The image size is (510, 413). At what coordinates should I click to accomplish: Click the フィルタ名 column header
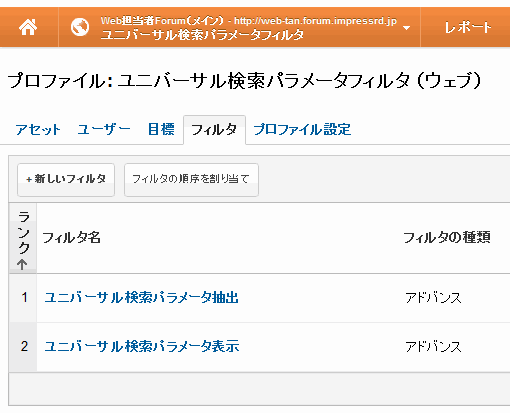(x=71, y=238)
